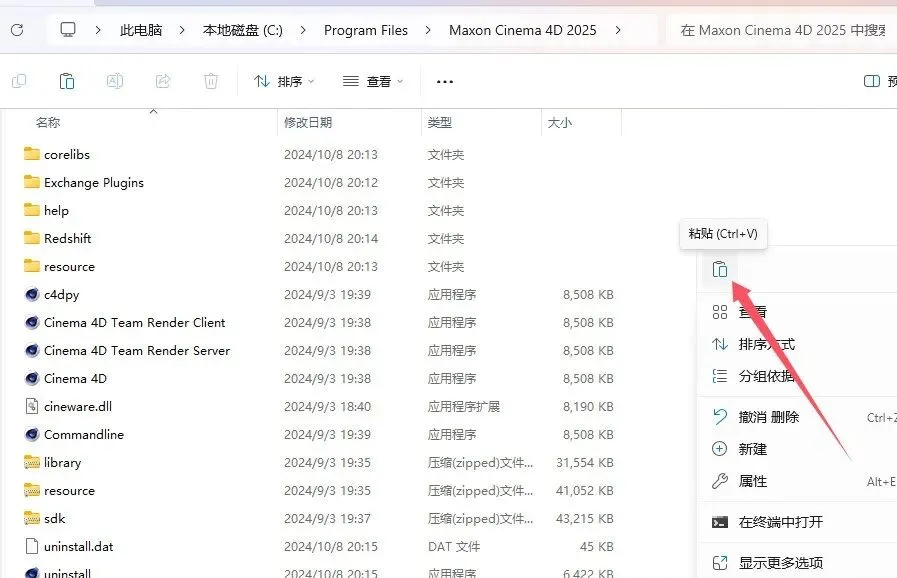Click the resource folder dated 2024/10/8

click(69, 267)
